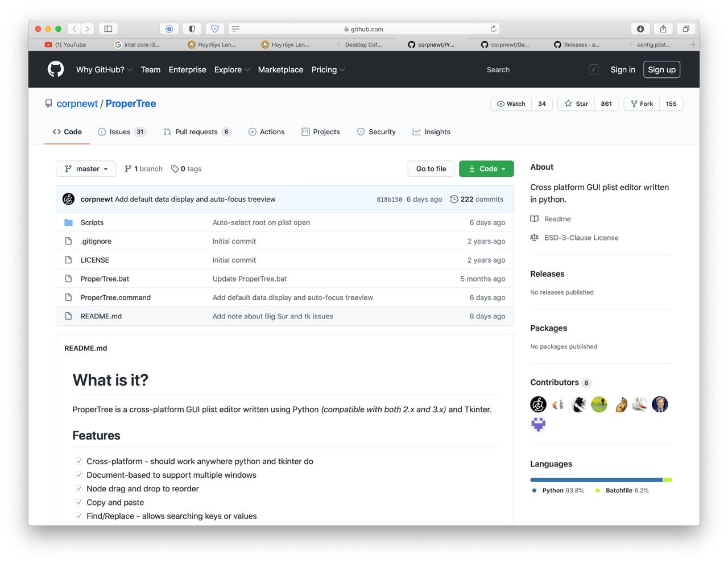The width and height of the screenshot is (728, 563).
Task: Click the Sign in link
Action: 623,69
